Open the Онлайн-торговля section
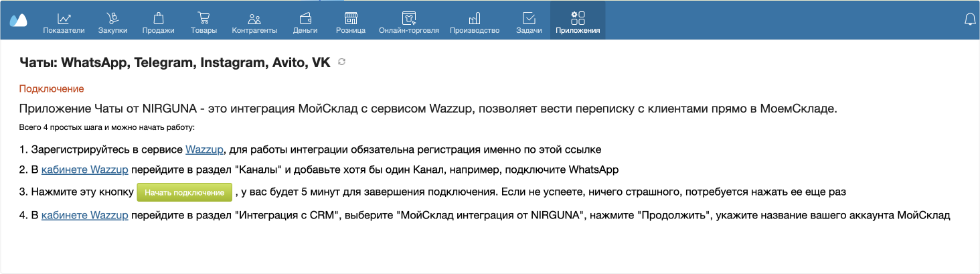Viewport: 980px width, 274px height. (408, 22)
